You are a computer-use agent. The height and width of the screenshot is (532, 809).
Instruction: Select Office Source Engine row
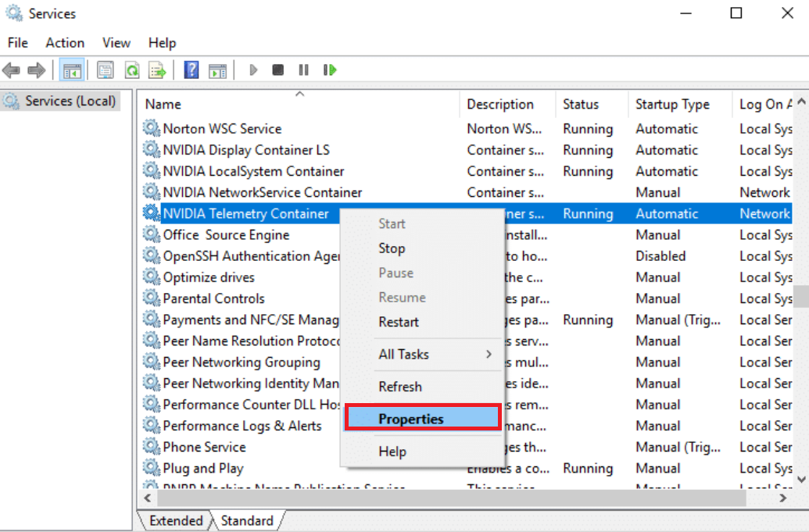pyautogui.click(x=241, y=235)
